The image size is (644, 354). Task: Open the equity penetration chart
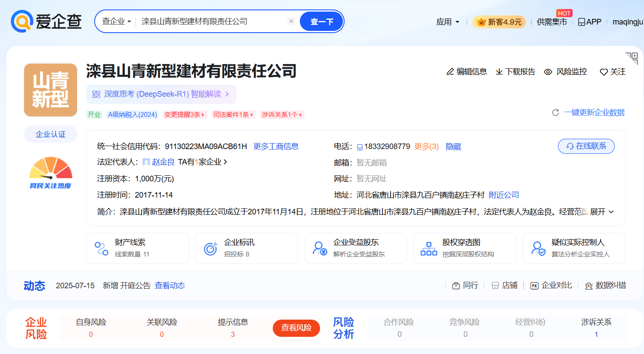(x=464, y=248)
